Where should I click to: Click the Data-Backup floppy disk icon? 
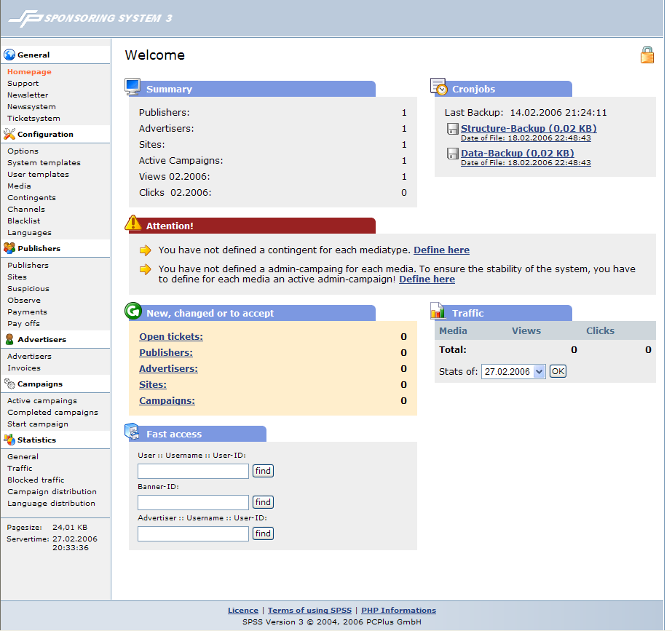[452, 154]
